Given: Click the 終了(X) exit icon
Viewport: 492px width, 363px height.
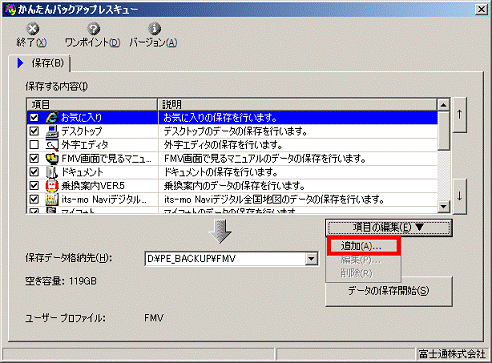Looking at the screenshot, I should (x=32, y=29).
